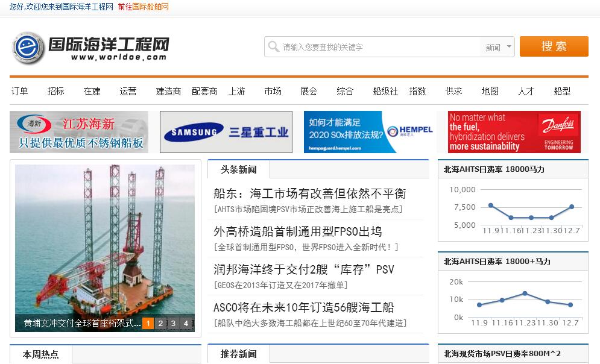Click the jack-up rig slideshow photo

105,241
